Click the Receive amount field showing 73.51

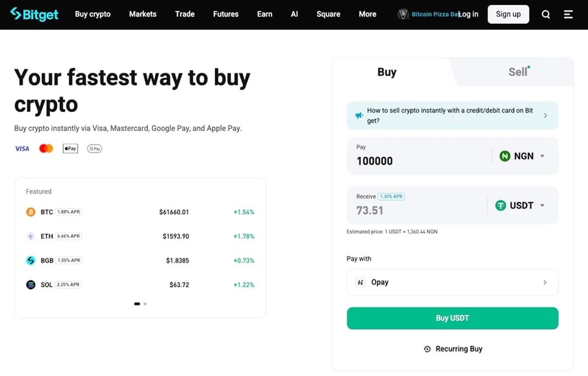click(417, 206)
